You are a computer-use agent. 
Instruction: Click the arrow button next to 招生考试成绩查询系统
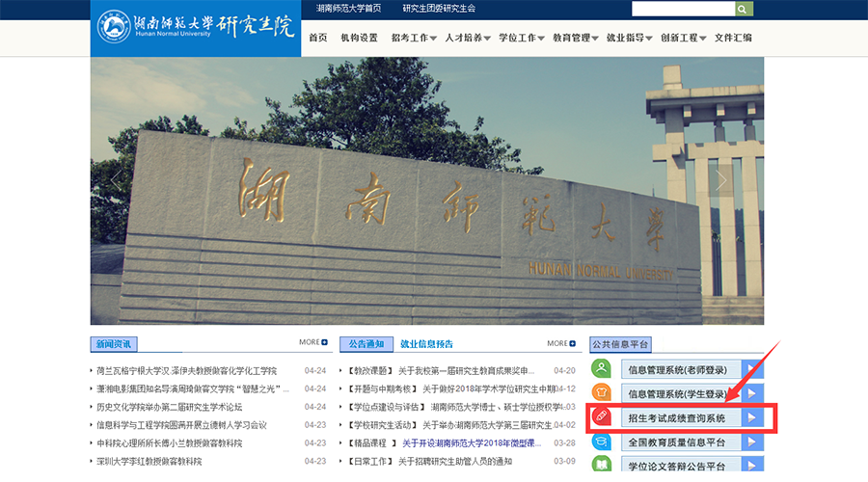752,417
